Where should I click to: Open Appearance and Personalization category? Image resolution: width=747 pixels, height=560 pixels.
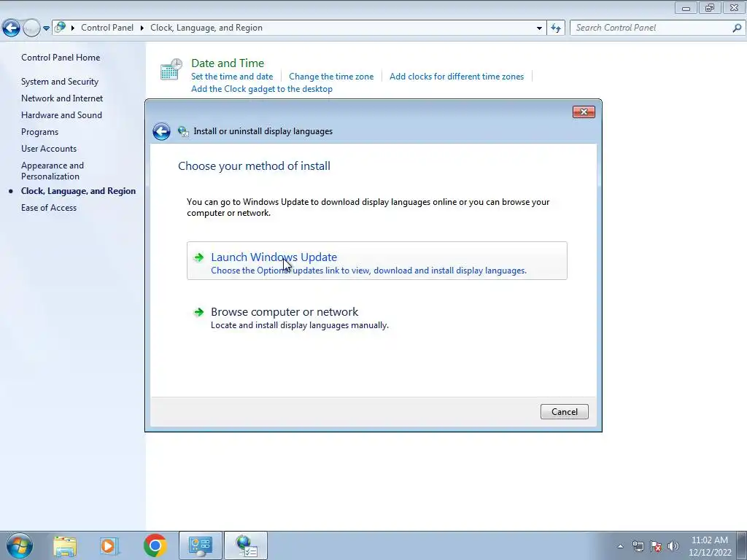[53, 171]
